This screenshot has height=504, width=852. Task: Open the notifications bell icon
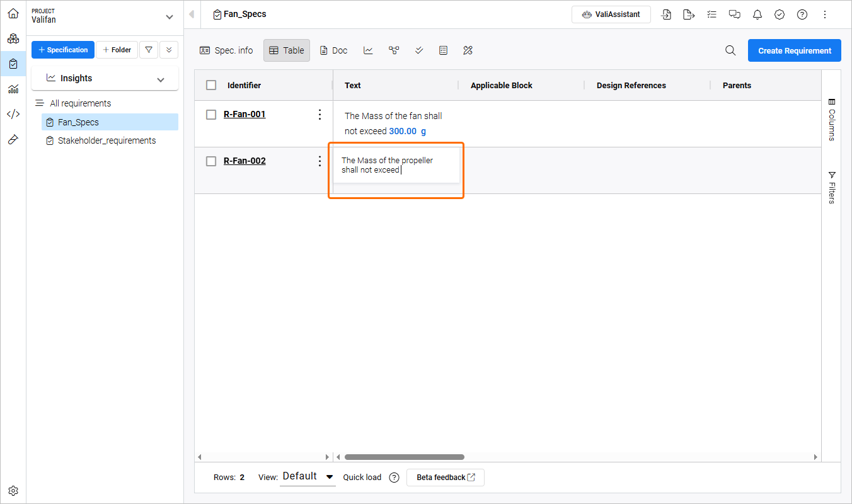(x=757, y=14)
